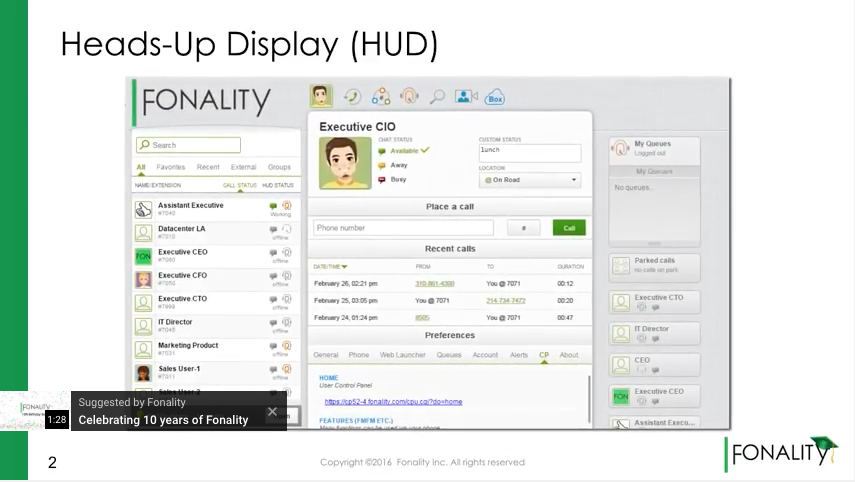Screen dimensions: 855x482
Task: Click the Parked calls grid icon
Action: click(x=621, y=266)
